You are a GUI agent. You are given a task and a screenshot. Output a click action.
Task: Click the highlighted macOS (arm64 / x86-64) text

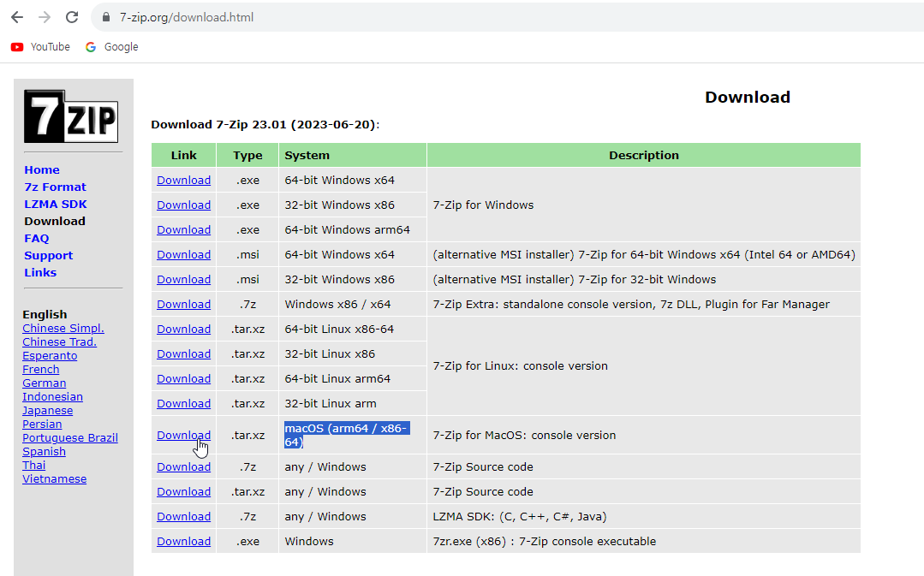pyautogui.click(x=347, y=435)
